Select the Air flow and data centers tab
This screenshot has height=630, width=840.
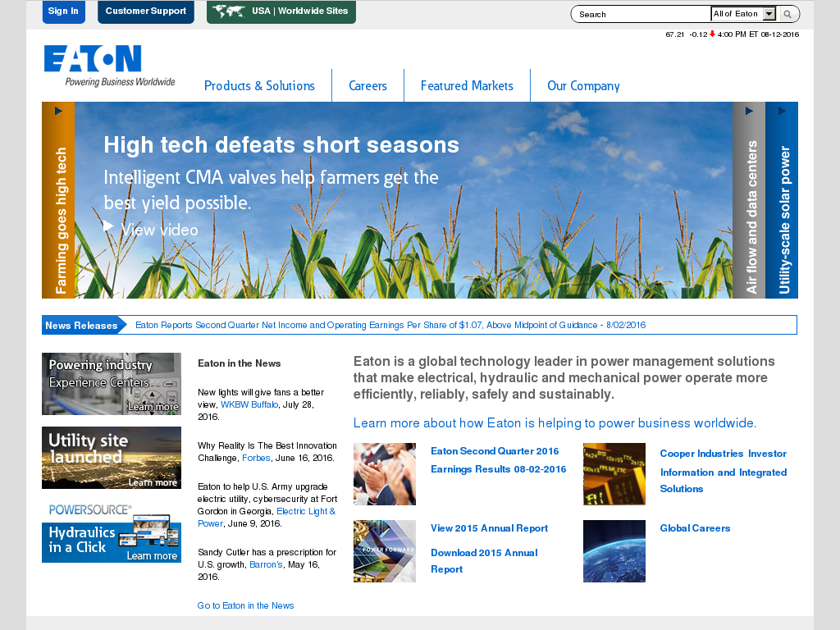(x=749, y=200)
